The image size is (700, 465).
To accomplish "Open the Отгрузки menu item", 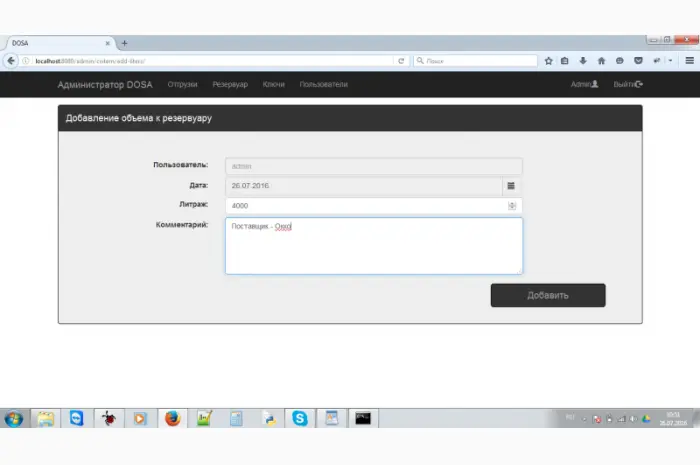I will (182, 84).
